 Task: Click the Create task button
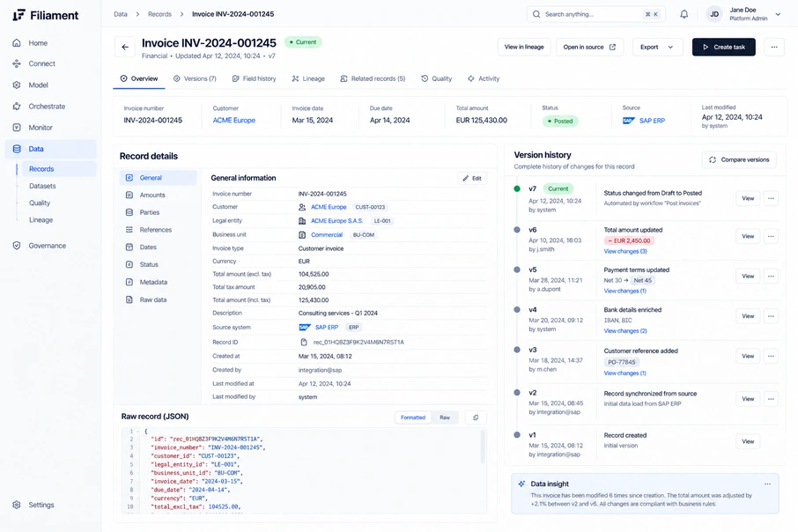(x=723, y=47)
